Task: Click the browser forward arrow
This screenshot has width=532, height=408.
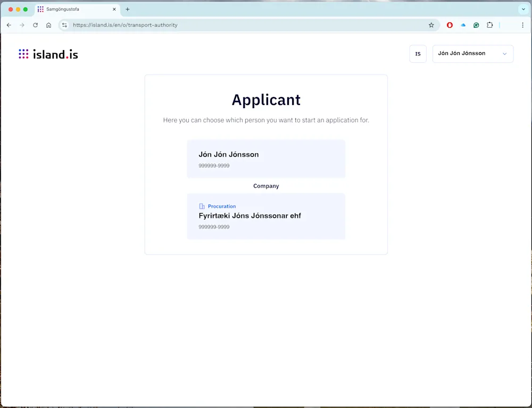Action: point(22,25)
